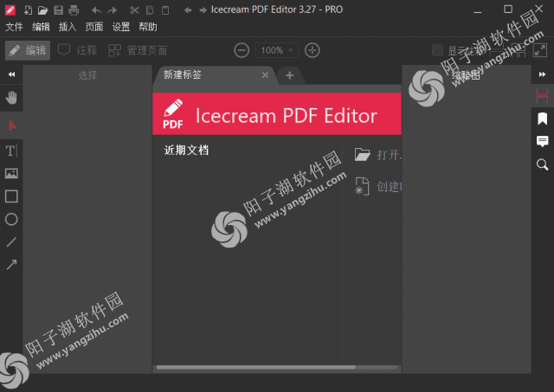Select the Text editing tool
The width and height of the screenshot is (554, 392).
[x=11, y=151]
